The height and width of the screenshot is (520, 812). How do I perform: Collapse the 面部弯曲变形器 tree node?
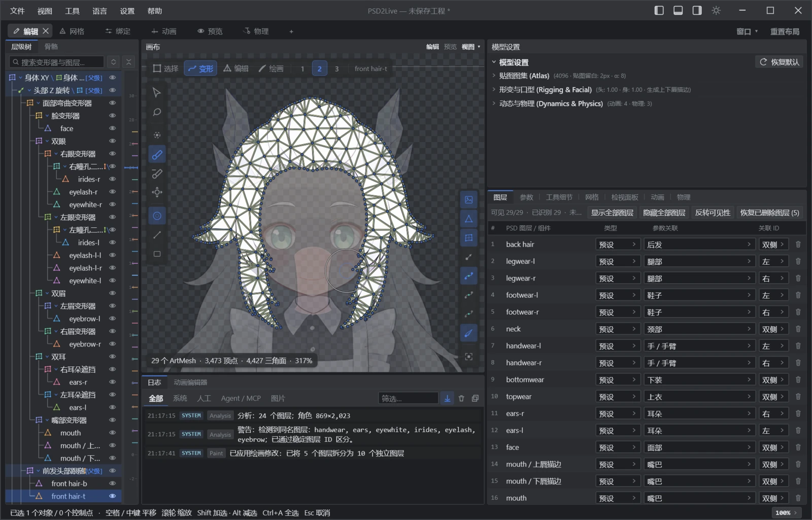[38, 103]
